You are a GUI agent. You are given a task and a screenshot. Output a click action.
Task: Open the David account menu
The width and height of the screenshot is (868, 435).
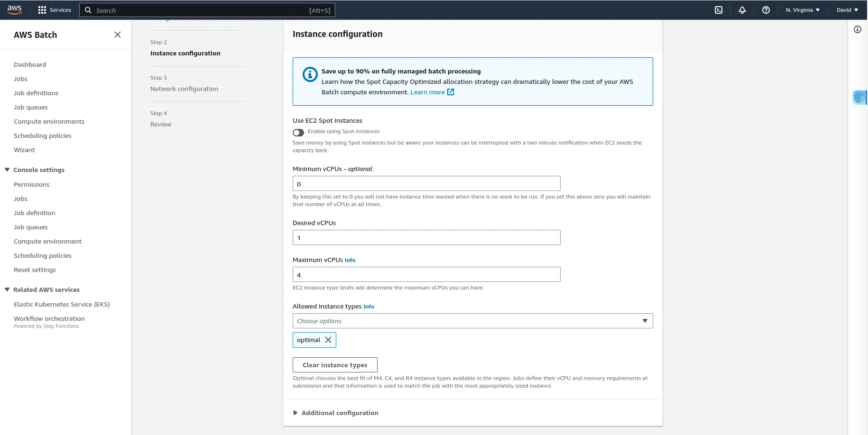pyautogui.click(x=847, y=10)
